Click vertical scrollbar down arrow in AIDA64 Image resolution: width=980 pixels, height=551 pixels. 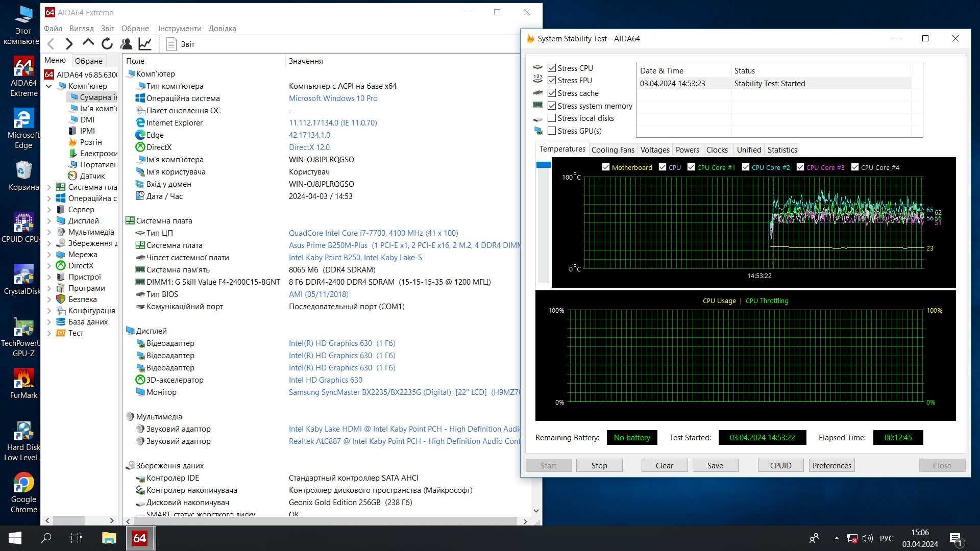[536, 511]
